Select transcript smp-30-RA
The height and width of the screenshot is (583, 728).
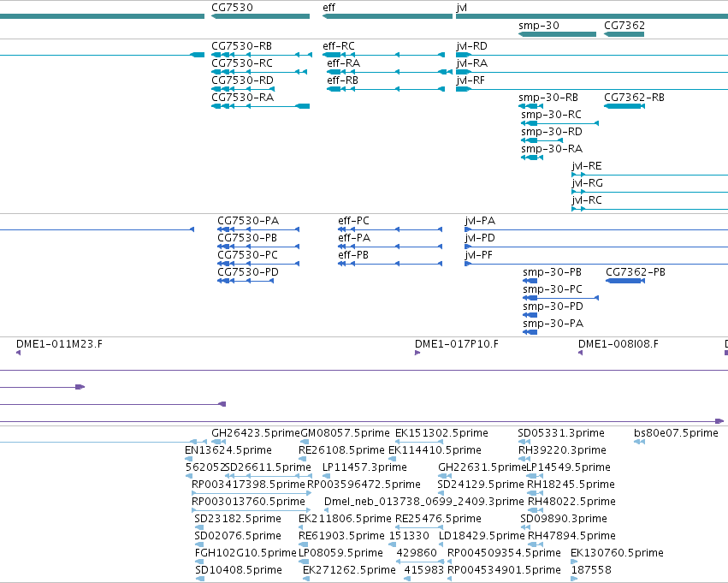point(532,158)
